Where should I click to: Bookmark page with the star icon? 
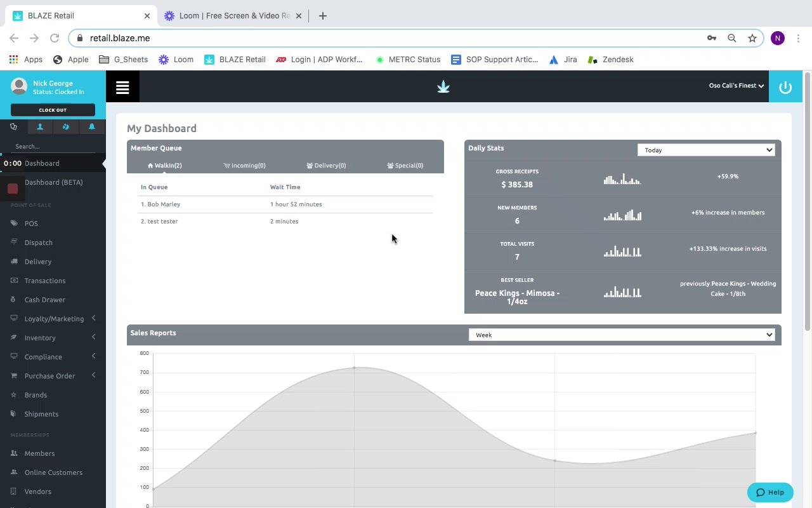pyautogui.click(x=752, y=38)
